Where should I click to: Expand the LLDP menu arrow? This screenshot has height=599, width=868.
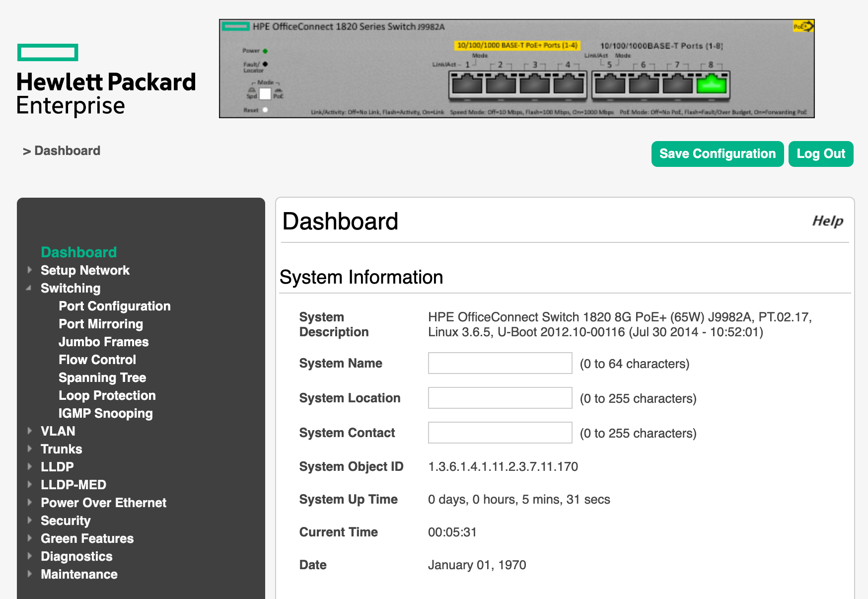[30, 466]
